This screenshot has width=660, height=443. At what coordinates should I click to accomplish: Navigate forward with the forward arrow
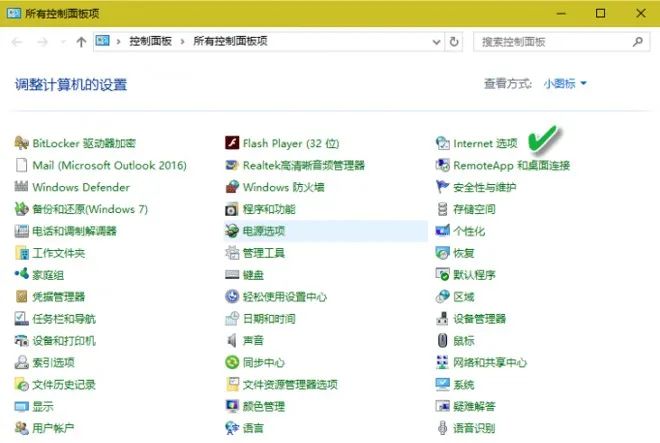pyautogui.click(x=43, y=42)
